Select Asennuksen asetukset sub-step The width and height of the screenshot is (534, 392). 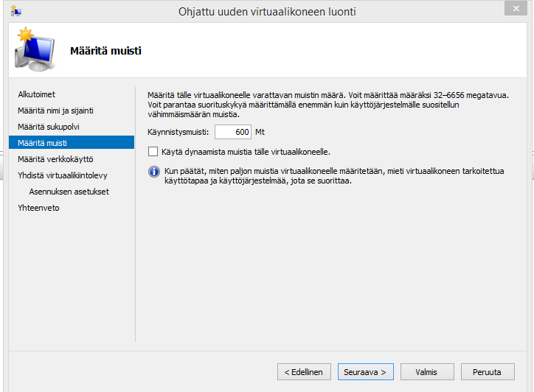click(69, 192)
